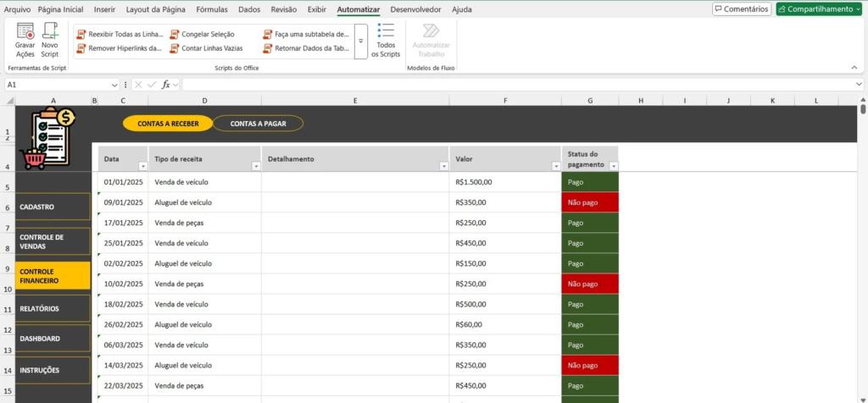
Task: Run Reexibir Todas as Linhas script
Action: coord(120,35)
